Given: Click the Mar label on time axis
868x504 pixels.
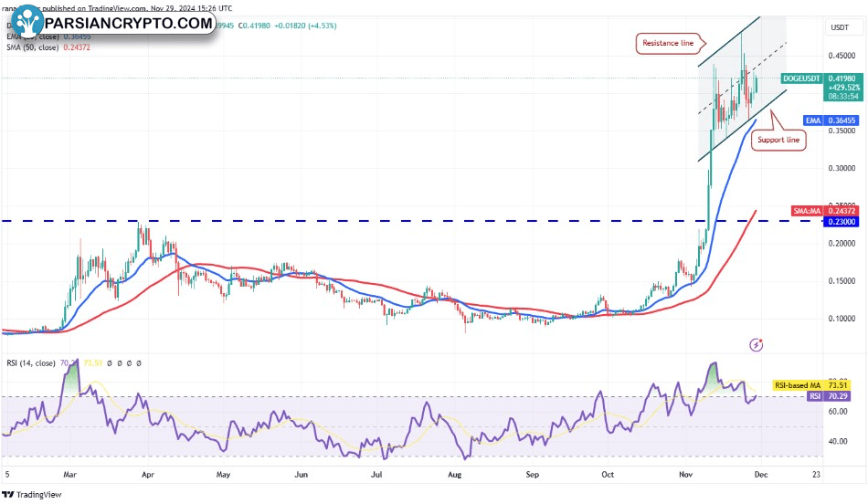Looking at the screenshot, I should (69, 475).
